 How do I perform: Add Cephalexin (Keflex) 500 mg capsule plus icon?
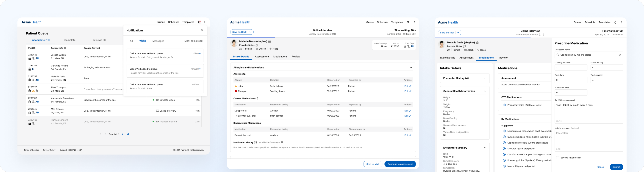coord(504,143)
